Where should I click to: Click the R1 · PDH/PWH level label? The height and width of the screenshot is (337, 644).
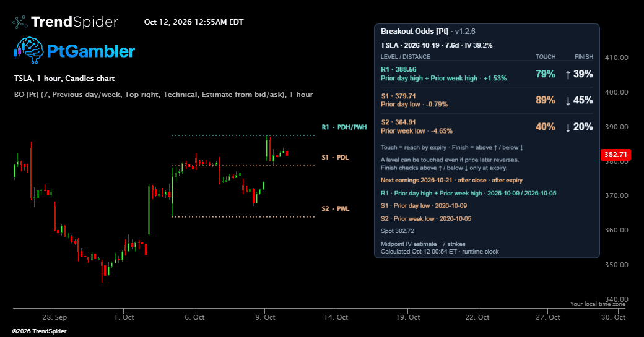(x=344, y=127)
